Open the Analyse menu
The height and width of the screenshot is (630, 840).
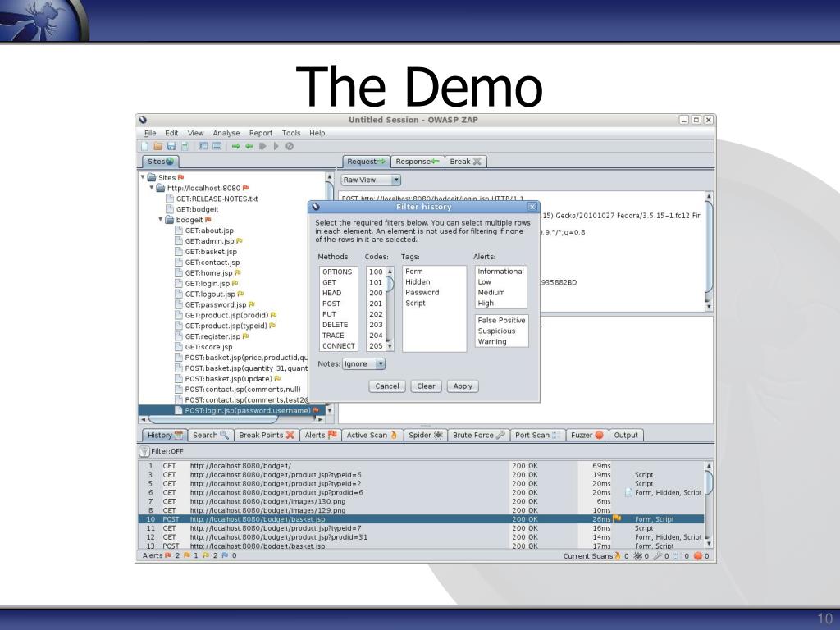(x=226, y=133)
